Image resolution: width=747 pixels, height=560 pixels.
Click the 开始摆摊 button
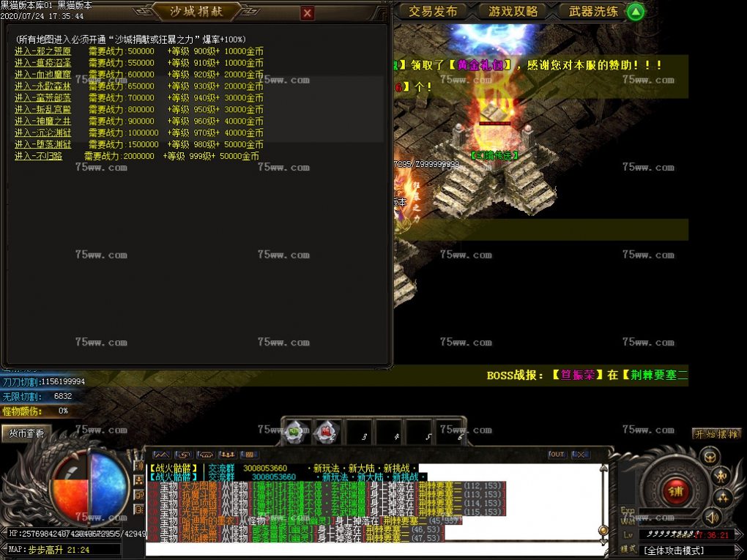point(716,433)
